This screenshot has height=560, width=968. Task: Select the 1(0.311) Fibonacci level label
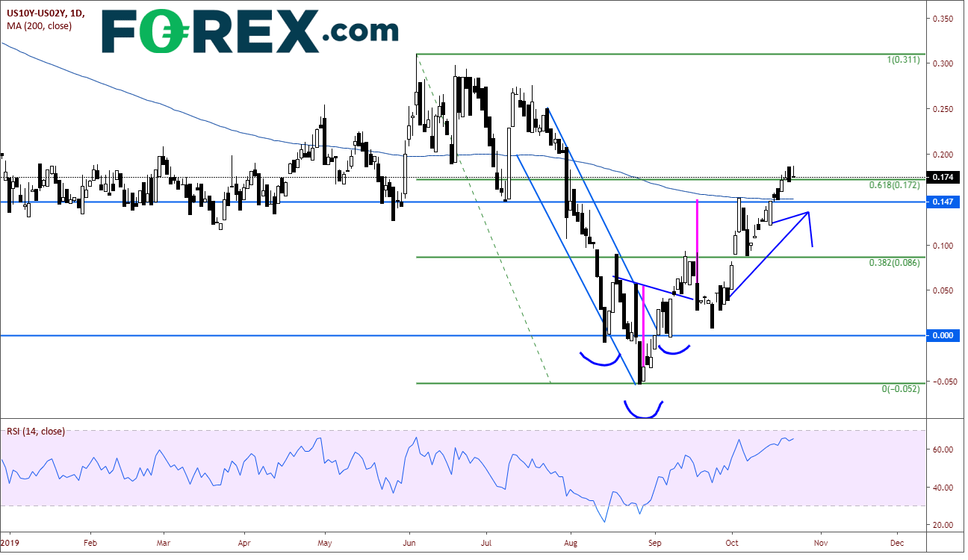click(903, 59)
